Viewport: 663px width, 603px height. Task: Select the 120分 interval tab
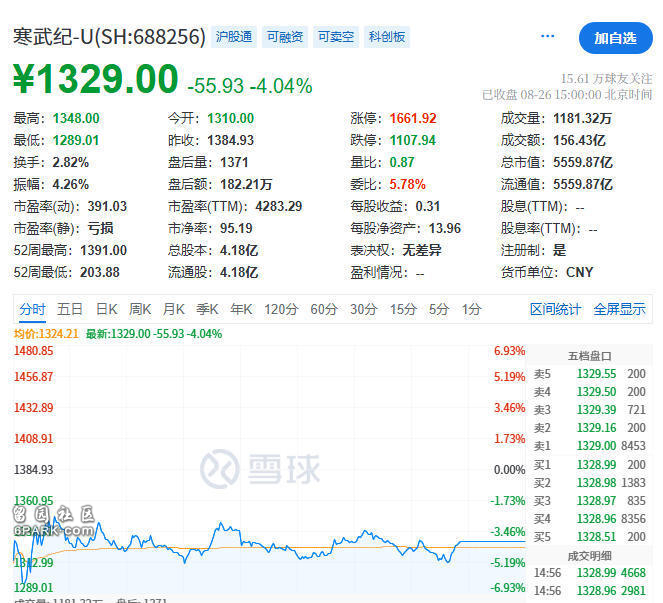pos(281,309)
